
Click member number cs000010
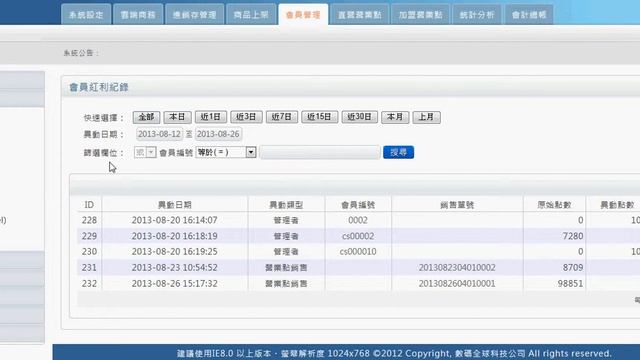point(358,252)
